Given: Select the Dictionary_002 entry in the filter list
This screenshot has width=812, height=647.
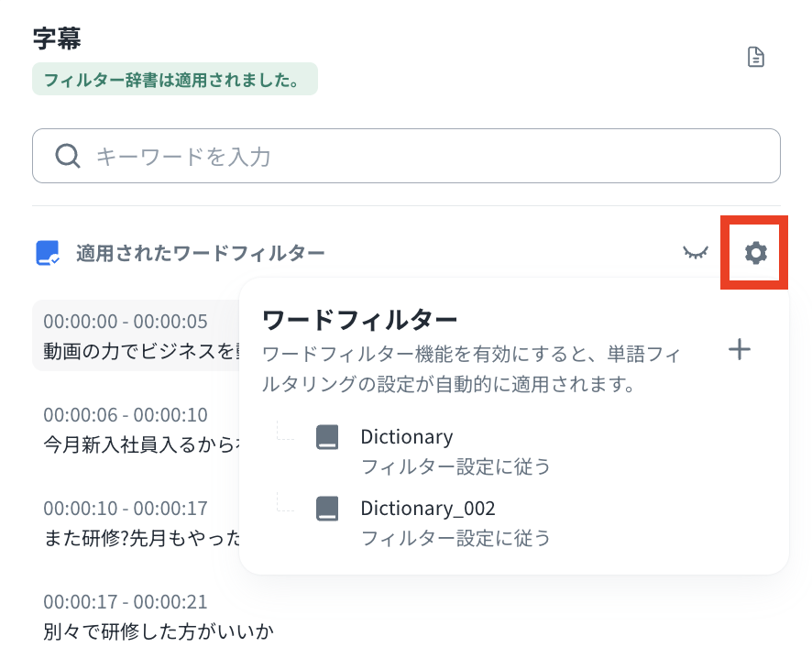Looking at the screenshot, I should (x=427, y=508).
